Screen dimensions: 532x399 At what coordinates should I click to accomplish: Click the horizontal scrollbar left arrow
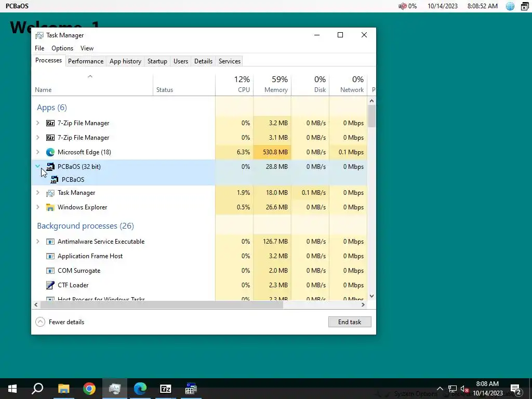[36, 304]
